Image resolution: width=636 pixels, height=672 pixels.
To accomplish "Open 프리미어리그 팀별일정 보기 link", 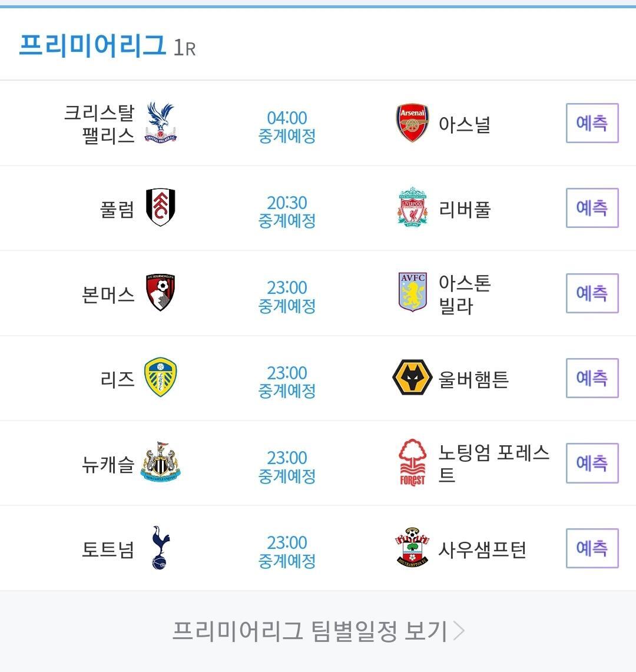I will tap(309, 631).
